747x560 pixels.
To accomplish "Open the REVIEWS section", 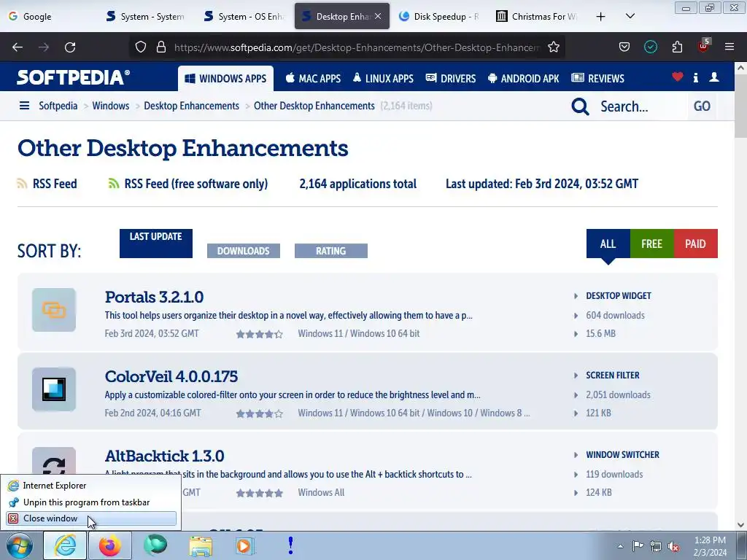I will click(598, 79).
